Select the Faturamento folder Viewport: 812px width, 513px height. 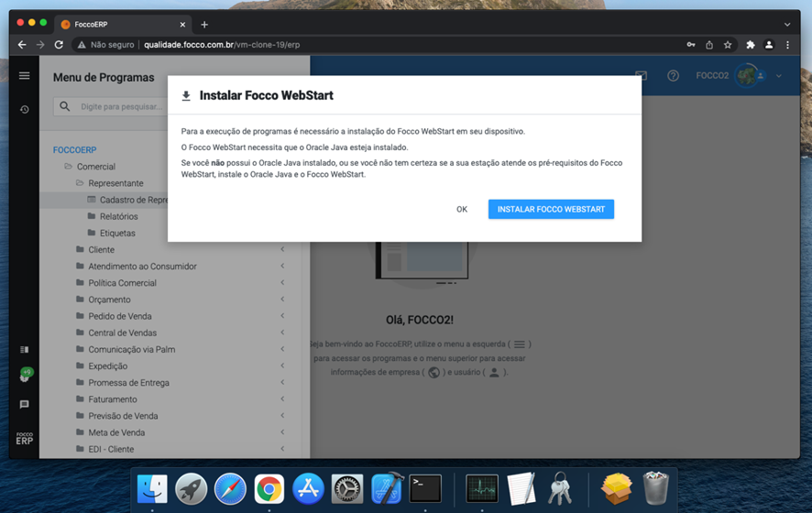tap(106, 399)
